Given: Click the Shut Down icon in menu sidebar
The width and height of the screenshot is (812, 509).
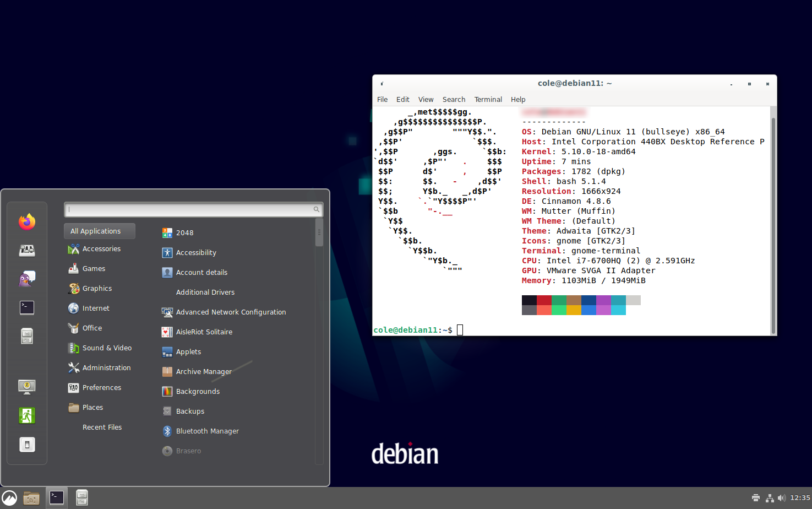Looking at the screenshot, I should click(26, 445).
